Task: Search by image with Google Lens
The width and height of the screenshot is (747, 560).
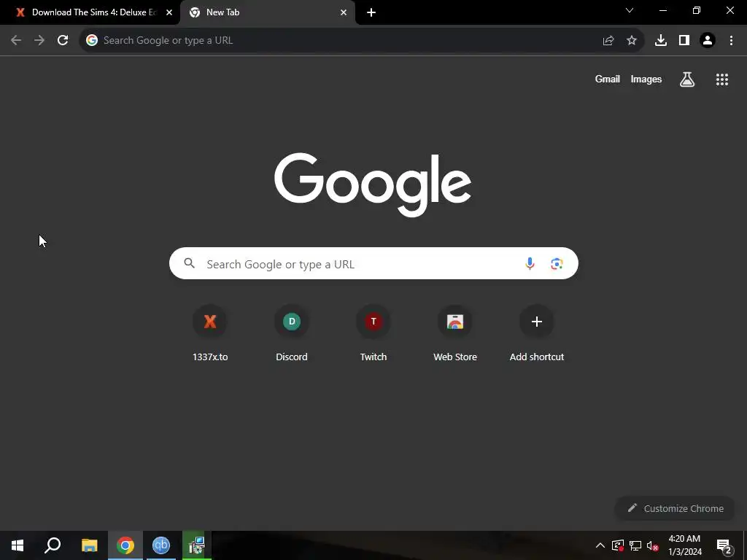Action: pos(557,263)
